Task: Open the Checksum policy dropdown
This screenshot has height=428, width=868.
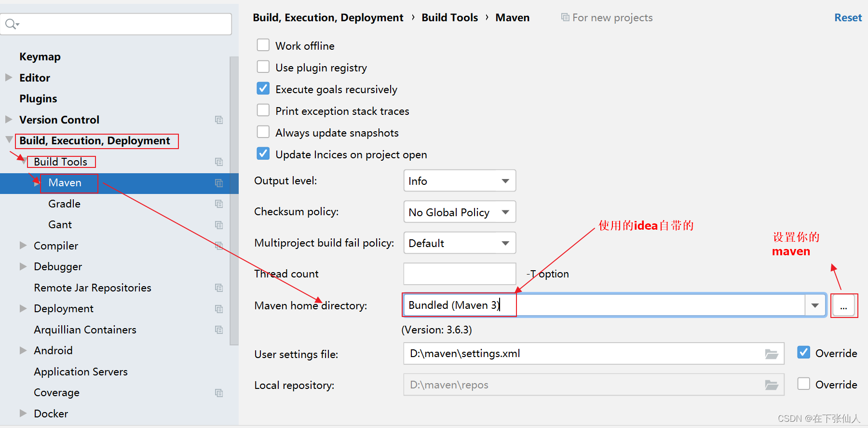Action: coord(460,212)
